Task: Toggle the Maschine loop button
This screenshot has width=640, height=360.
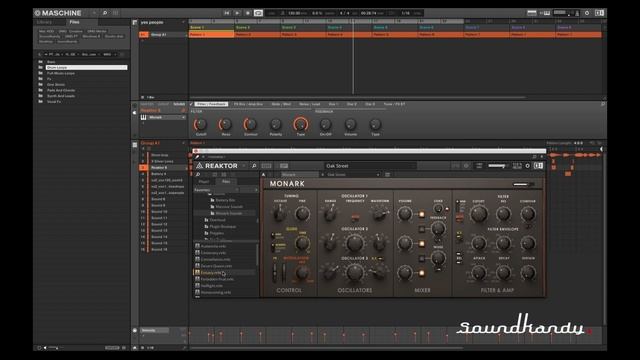Action: [x=258, y=13]
